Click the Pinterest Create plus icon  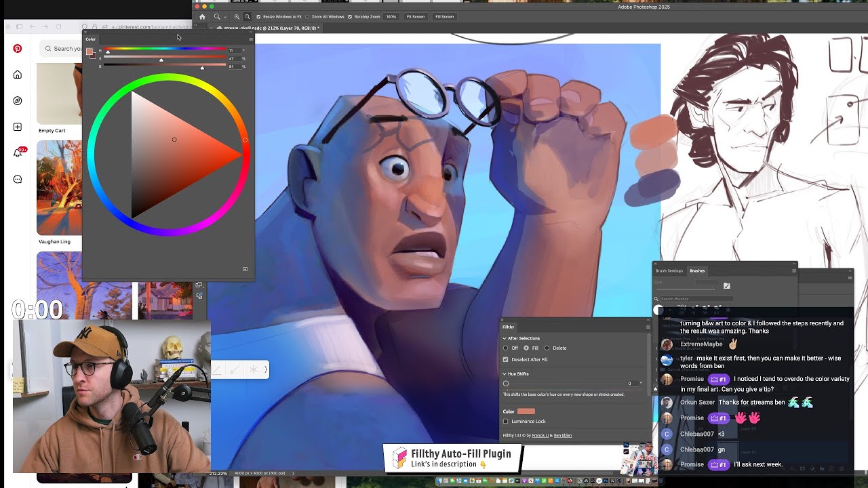click(18, 127)
